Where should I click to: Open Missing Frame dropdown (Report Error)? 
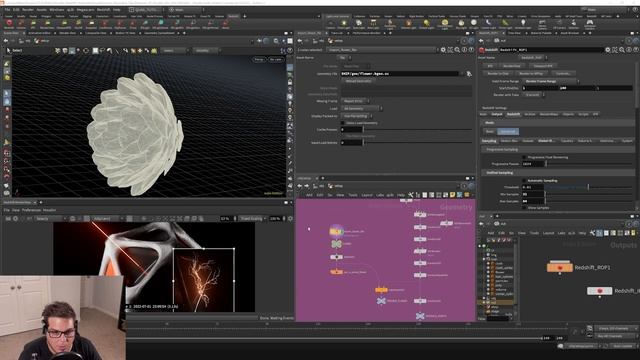pyautogui.click(x=355, y=101)
